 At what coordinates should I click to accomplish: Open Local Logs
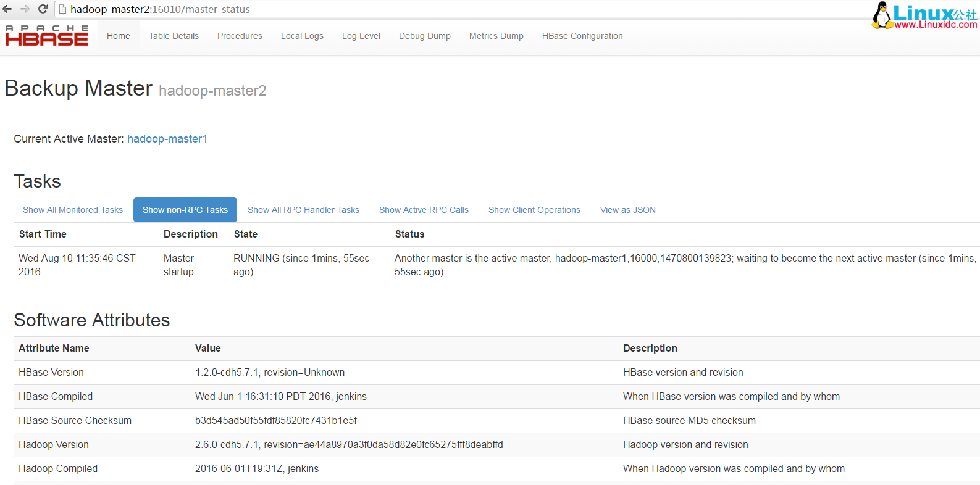tap(302, 36)
